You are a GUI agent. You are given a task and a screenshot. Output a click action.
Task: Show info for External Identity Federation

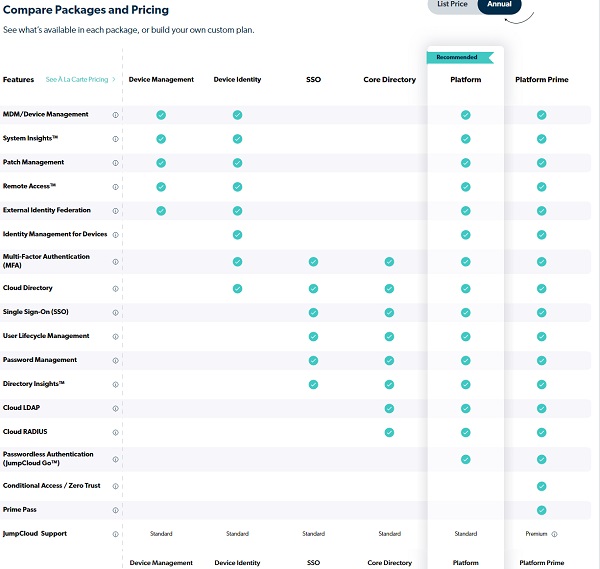116,211
